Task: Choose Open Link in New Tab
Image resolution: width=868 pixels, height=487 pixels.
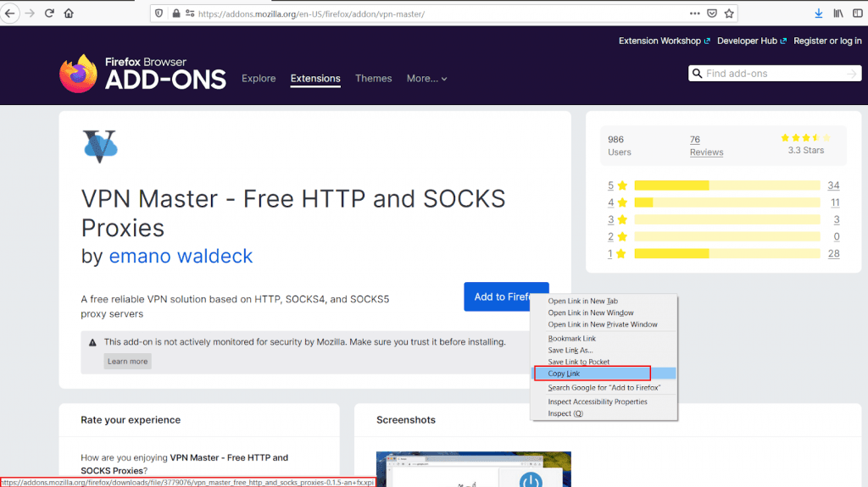Action: [x=582, y=302]
